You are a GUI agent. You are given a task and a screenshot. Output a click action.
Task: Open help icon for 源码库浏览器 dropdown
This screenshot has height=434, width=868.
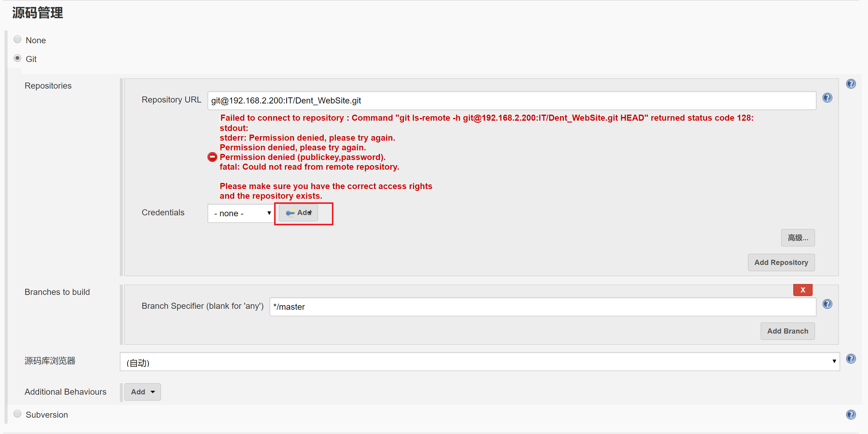coord(850,359)
